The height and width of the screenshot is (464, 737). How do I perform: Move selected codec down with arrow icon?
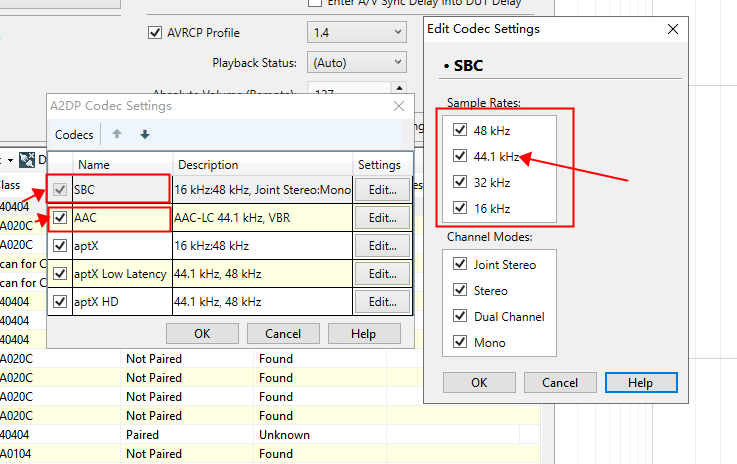click(145, 134)
